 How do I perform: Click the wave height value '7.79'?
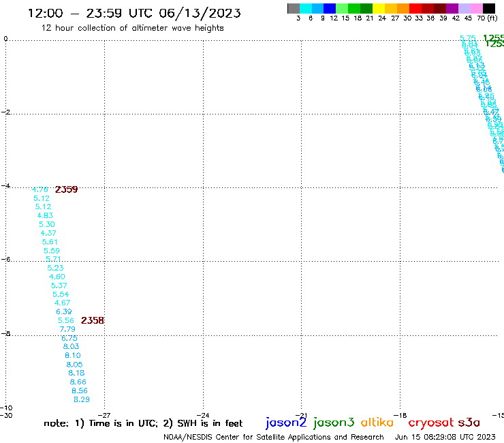[x=67, y=329]
